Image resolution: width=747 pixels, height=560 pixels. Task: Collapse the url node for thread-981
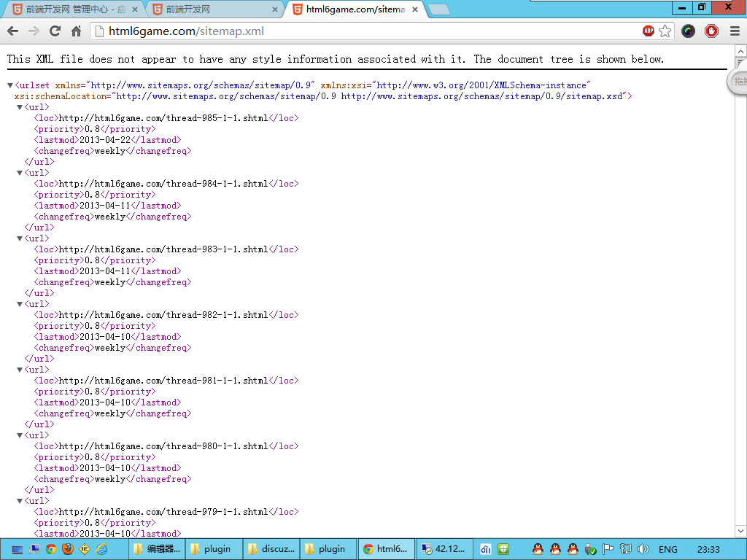(20, 370)
